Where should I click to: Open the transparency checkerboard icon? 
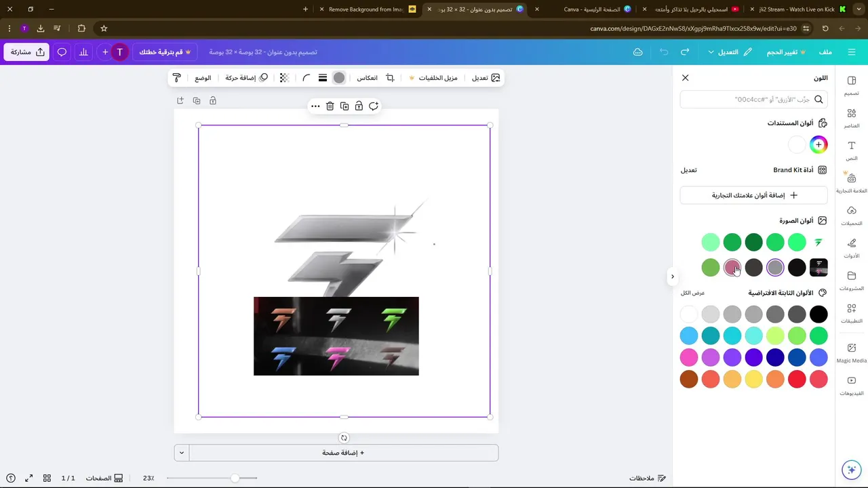click(284, 78)
